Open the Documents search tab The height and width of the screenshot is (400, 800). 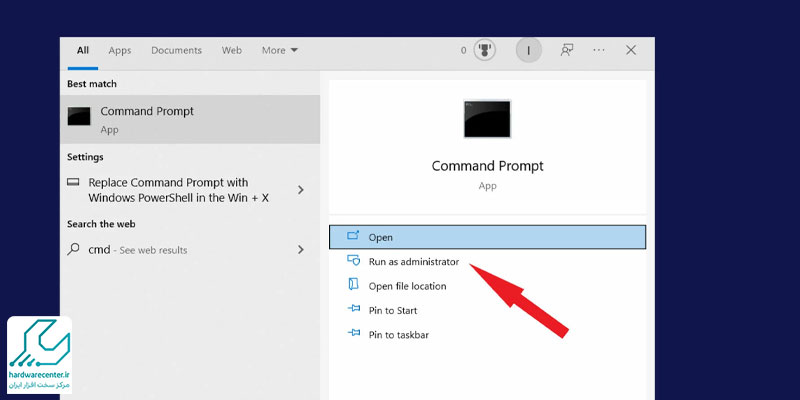pyautogui.click(x=177, y=51)
